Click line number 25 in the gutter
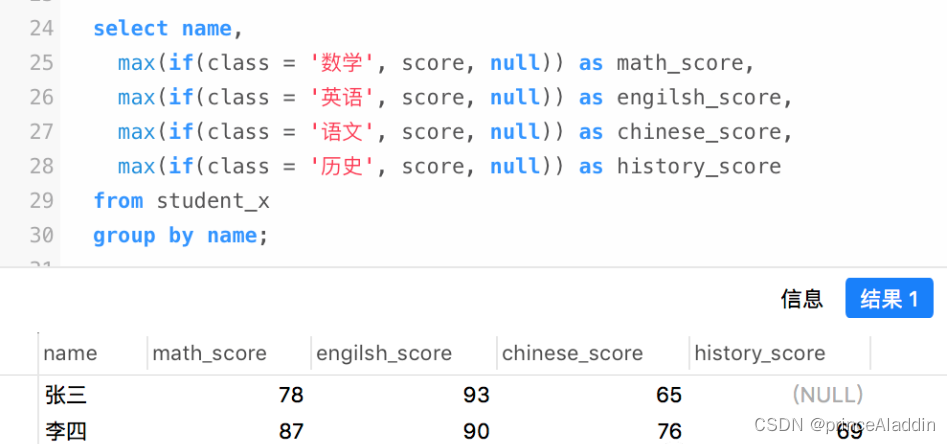This screenshot has width=950, height=444. pos(41,63)
